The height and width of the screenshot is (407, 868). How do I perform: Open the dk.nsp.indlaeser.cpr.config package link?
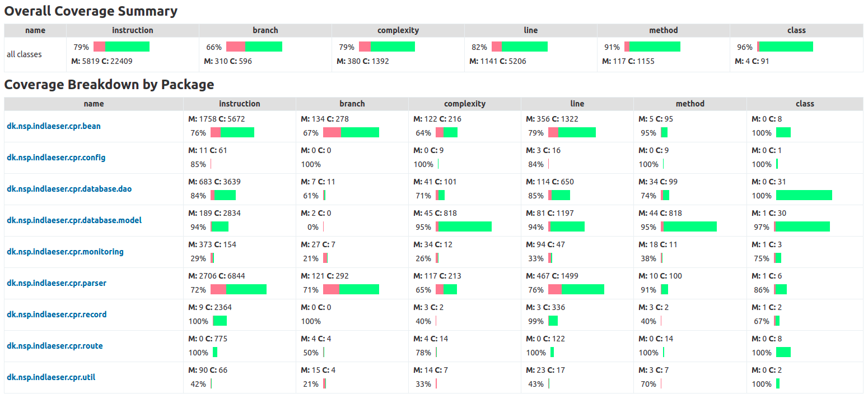[56, 158]
